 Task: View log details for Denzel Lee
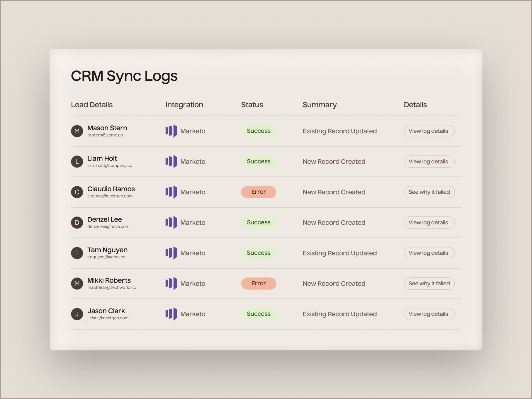(429, 222)
